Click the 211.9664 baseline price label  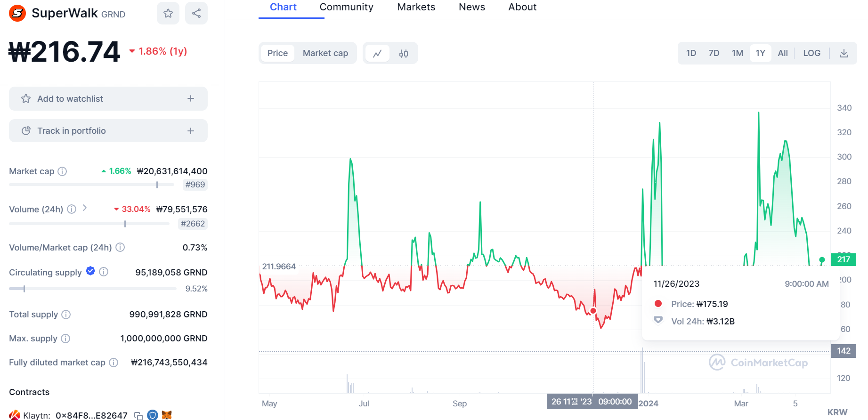click(279, 267)
